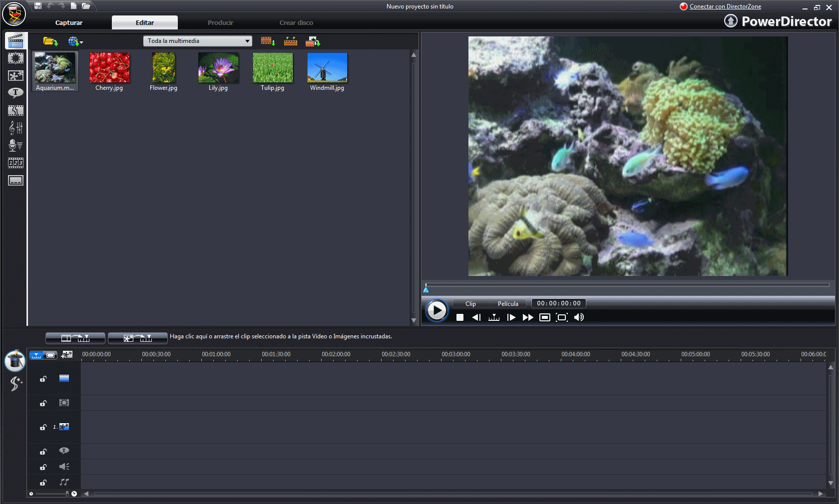This screenshot has height=504, width=839.
Task: Open the Effects room in the sidebar
Action: (15, 58)
